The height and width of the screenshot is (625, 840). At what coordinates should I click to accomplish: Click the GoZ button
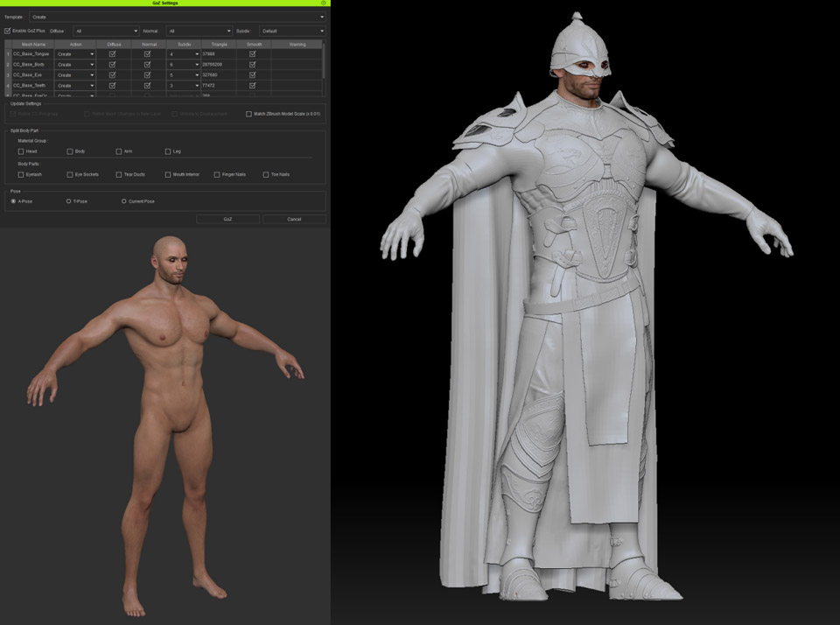tap(228, 218)
